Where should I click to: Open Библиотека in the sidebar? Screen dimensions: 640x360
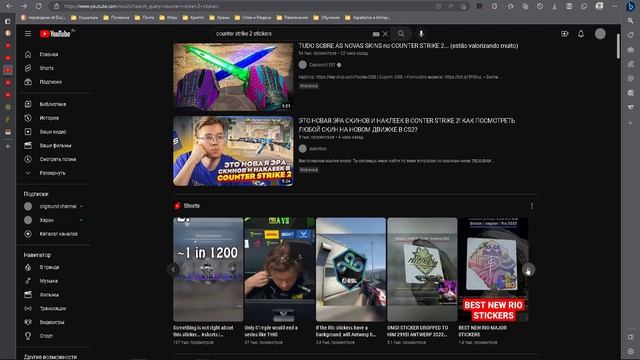click(54, 104)
